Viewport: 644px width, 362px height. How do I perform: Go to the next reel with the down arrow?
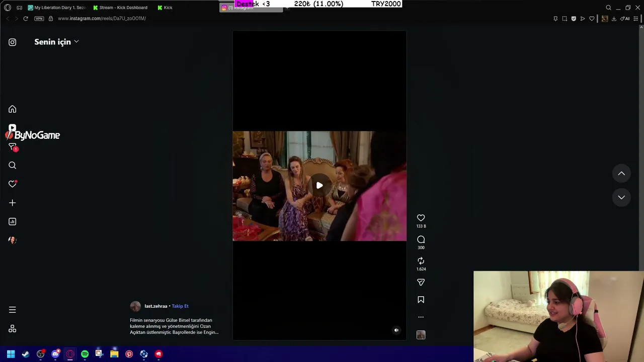tap(621, 197)
